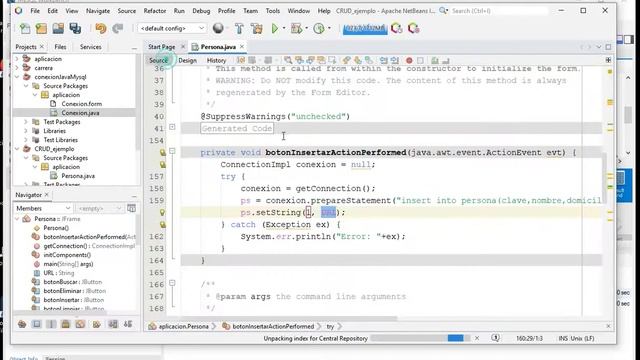Click the memory usage bar in toolbar

(365, 28)
